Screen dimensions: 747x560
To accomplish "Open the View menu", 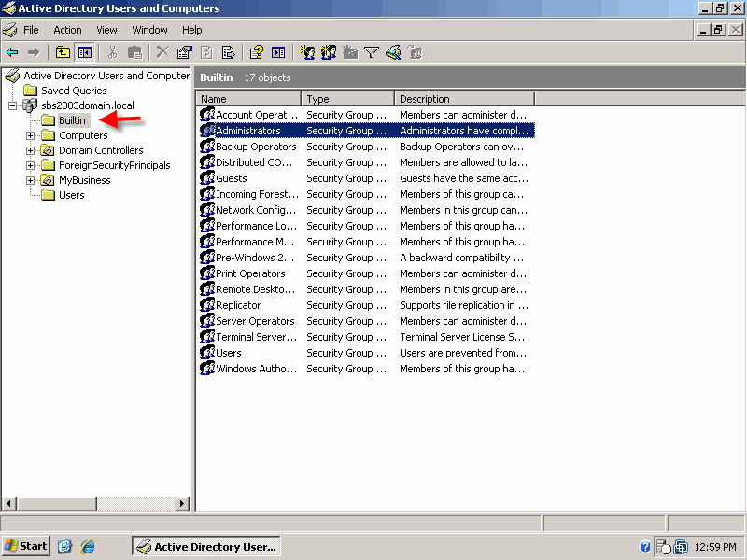I will [106, 30].
